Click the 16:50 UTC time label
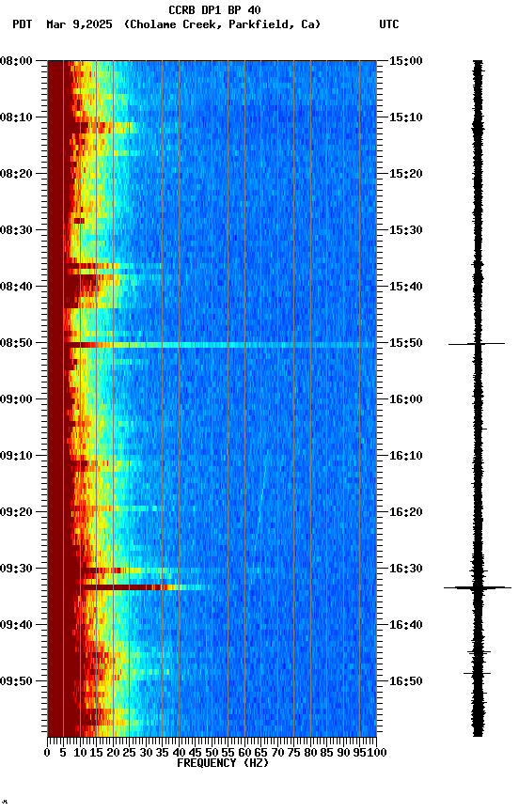 tap(406, 681)
